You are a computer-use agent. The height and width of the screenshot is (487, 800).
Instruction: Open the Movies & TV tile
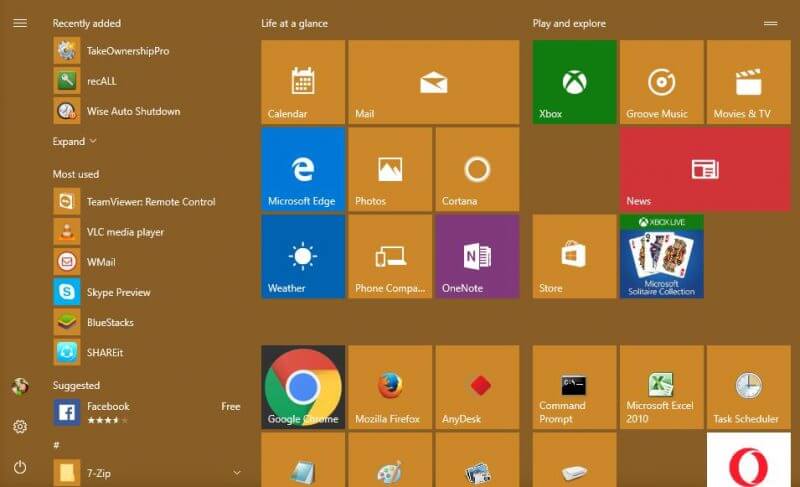coord(749,82)
